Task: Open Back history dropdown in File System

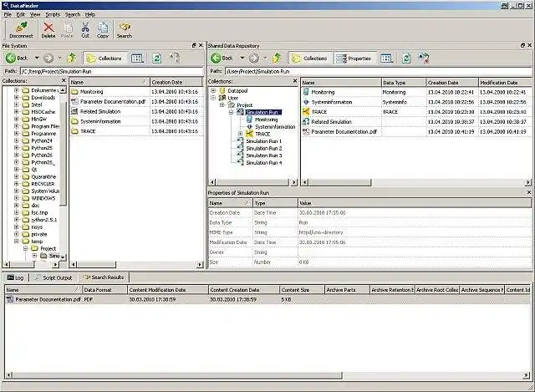Action: (37, 58)
